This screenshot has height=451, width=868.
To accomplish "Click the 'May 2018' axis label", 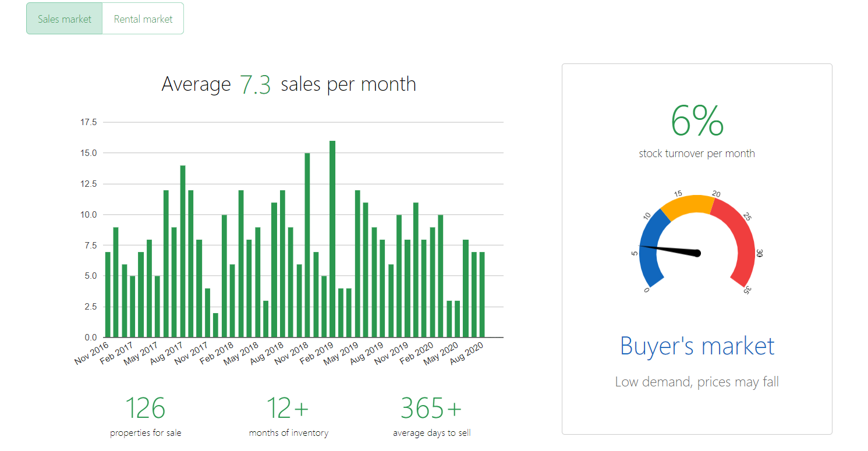I will (x=242, y=353).
